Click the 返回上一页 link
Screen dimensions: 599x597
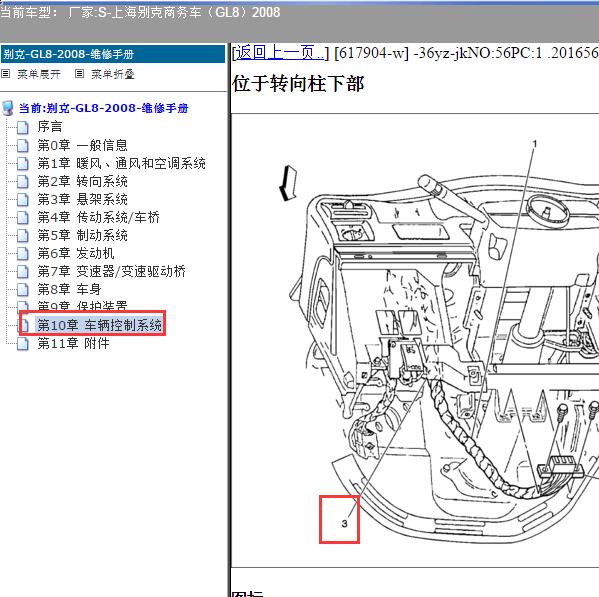pyautogui.click(x=280, y=53)
